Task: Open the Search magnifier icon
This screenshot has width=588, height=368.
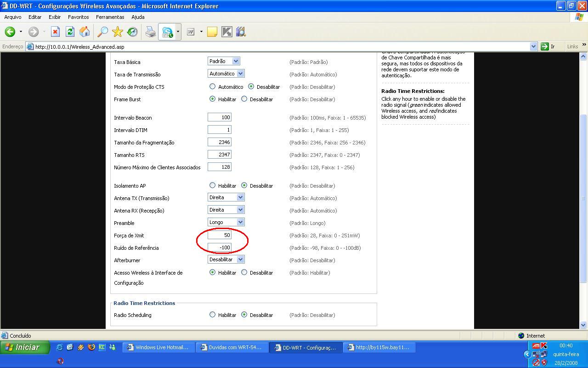Action: (x=102, y=32)
